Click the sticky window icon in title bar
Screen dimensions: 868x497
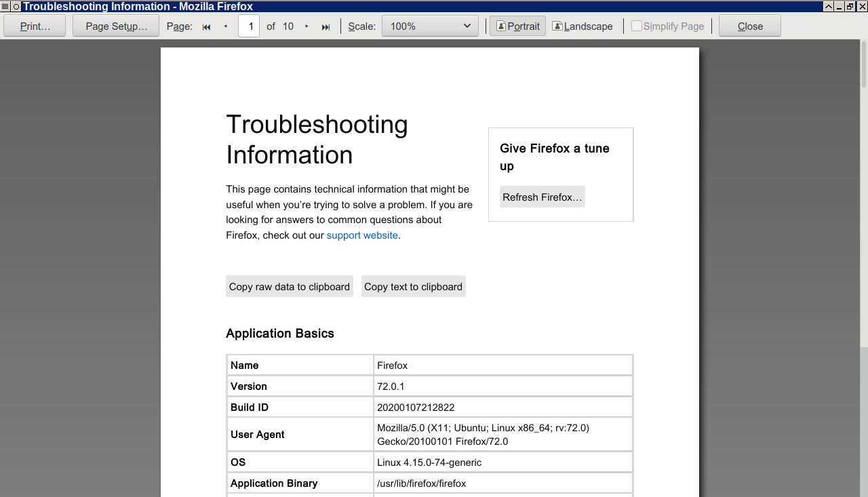click(x=16, y=6)
